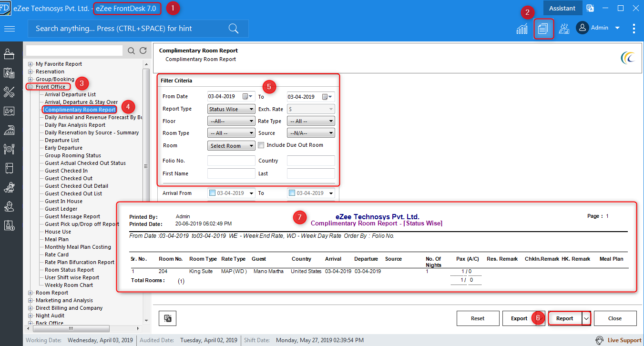Refresh the report tree list
This screenshot has height=346, width=644.
(143, 51)
